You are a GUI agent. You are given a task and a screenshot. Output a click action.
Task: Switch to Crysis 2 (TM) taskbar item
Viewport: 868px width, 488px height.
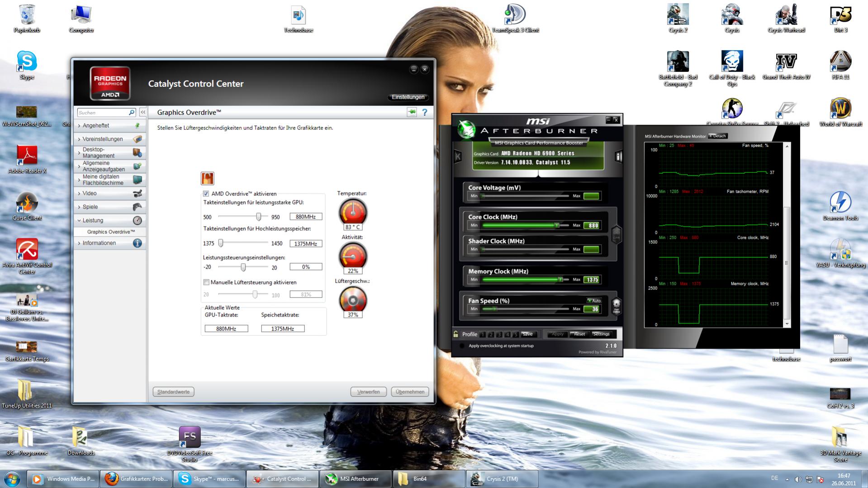pos(503,479)
